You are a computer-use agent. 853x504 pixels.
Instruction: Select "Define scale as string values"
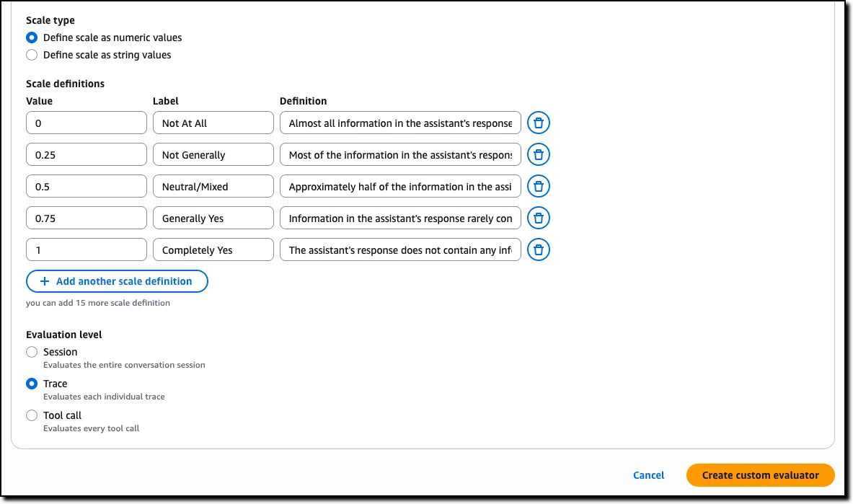32,55
